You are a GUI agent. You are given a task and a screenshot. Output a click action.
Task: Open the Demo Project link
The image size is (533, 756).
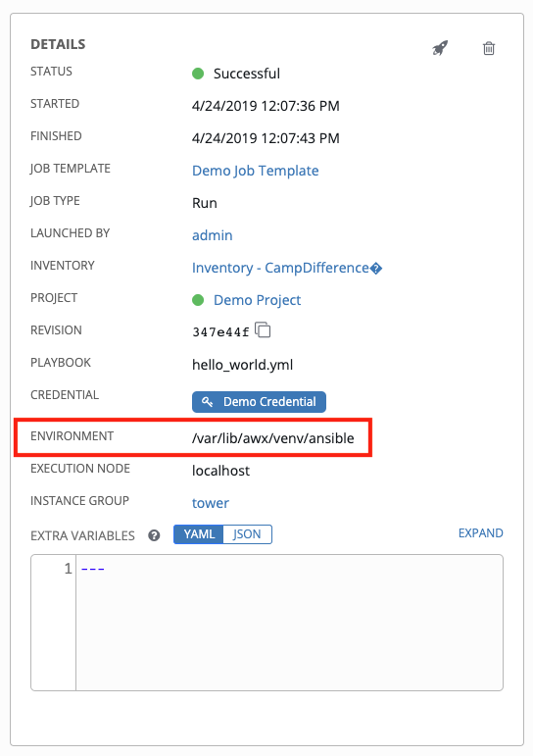point(258,300)
